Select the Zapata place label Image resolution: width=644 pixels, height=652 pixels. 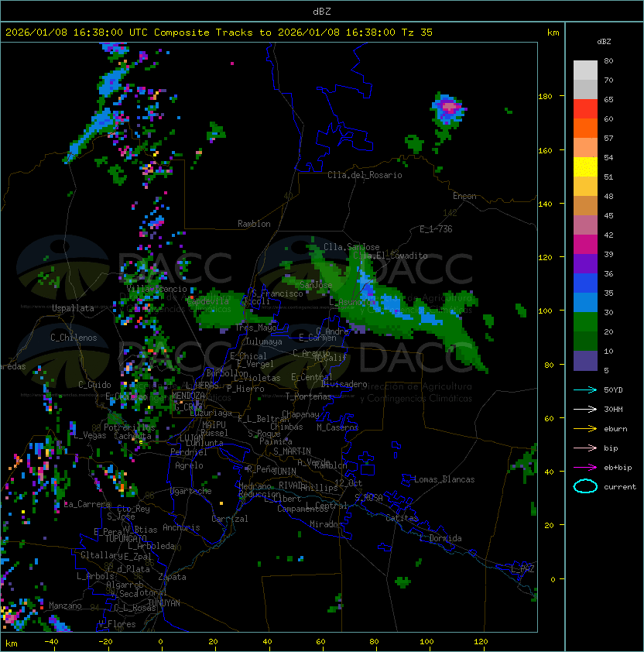pos(172,577)
